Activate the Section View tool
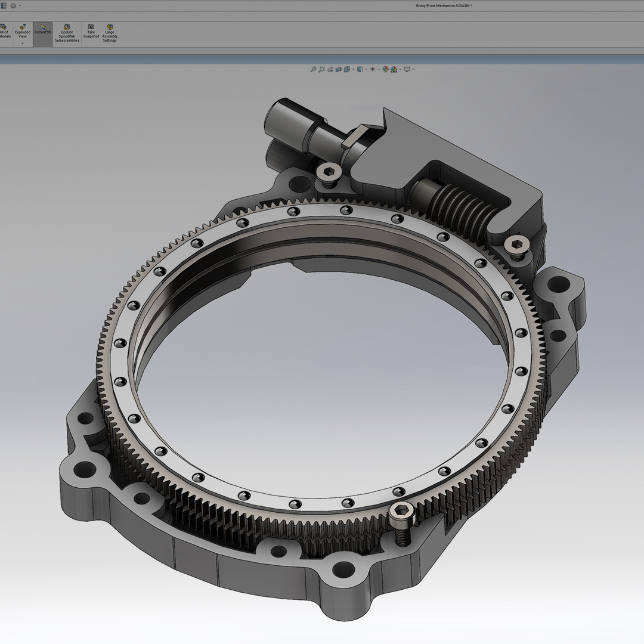The width and height of the screenshot is (644, 644). point(339,69)
